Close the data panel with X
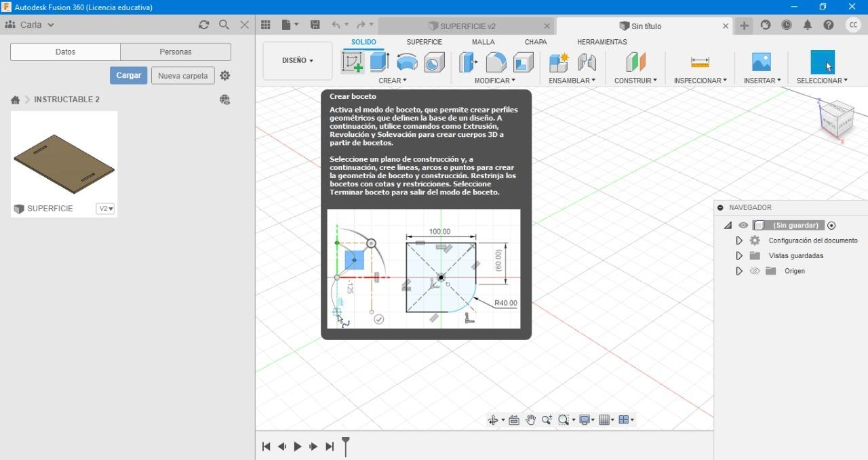Image resolution: width=868 pixels, height=460 pixels. pos(245,25)
